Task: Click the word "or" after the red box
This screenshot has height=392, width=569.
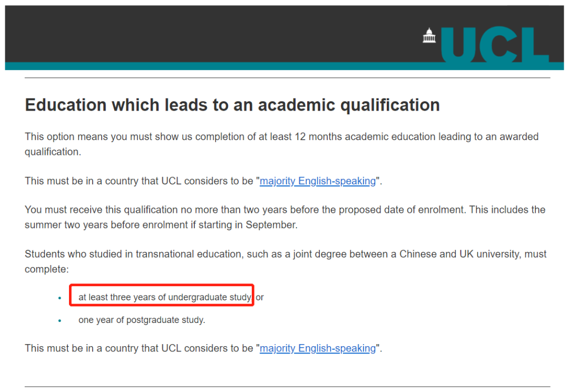Action: (259, 297)
